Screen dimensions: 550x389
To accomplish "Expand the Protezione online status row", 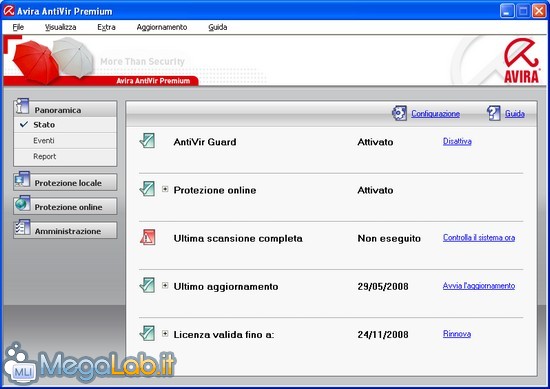I will pyautogui.click(x=165, y=189).
